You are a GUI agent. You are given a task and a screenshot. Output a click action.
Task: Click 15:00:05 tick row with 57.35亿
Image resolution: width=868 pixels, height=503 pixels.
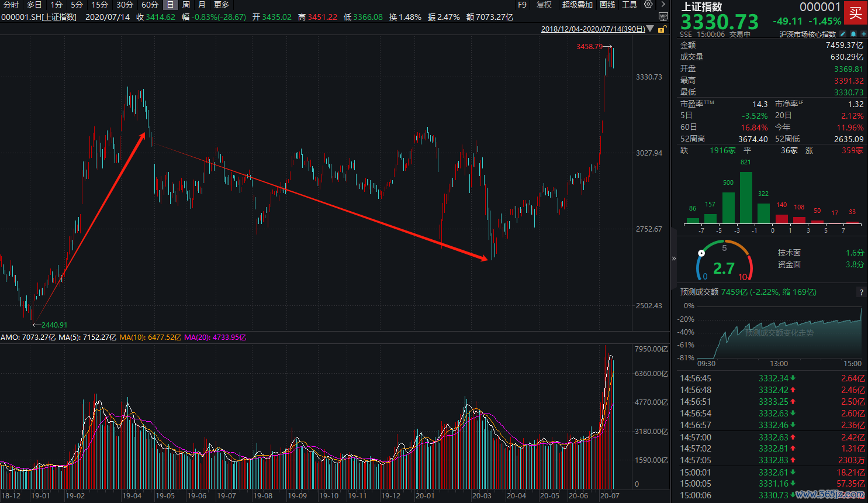point(772,484)
